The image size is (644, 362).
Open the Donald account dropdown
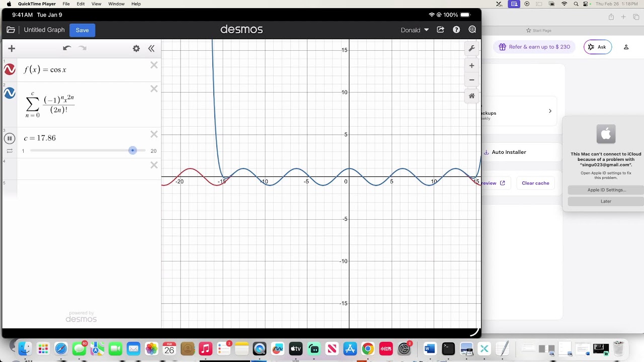tap(415, 30)
